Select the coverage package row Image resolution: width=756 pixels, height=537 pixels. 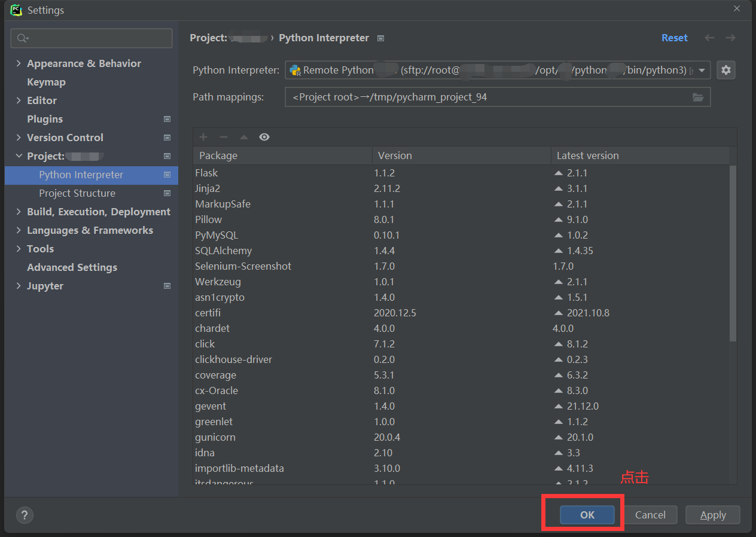tap(461, 375)
